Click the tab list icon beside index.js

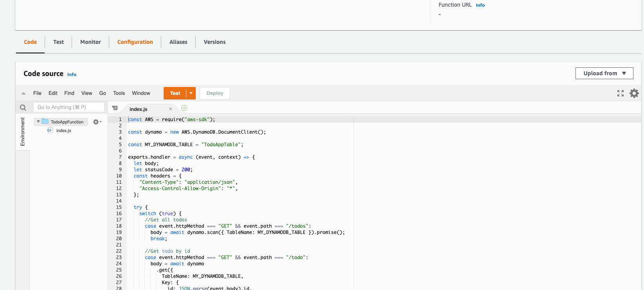pos(115,108)
